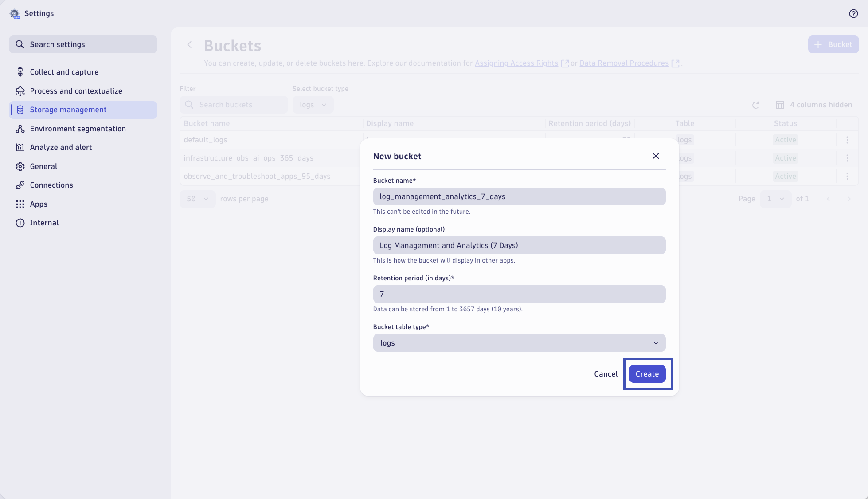
Task: Click the Active status of default_logs
Action: click(x=786, y=140)
